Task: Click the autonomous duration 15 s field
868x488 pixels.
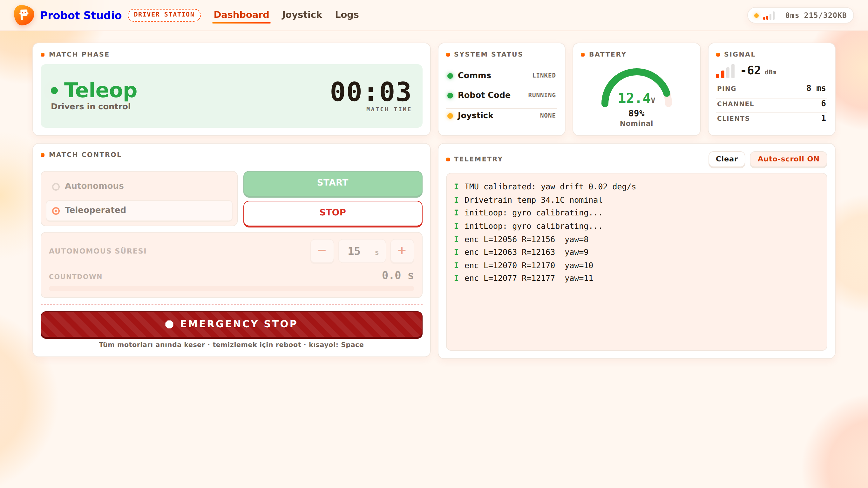Action: click(x=362, y=251)
